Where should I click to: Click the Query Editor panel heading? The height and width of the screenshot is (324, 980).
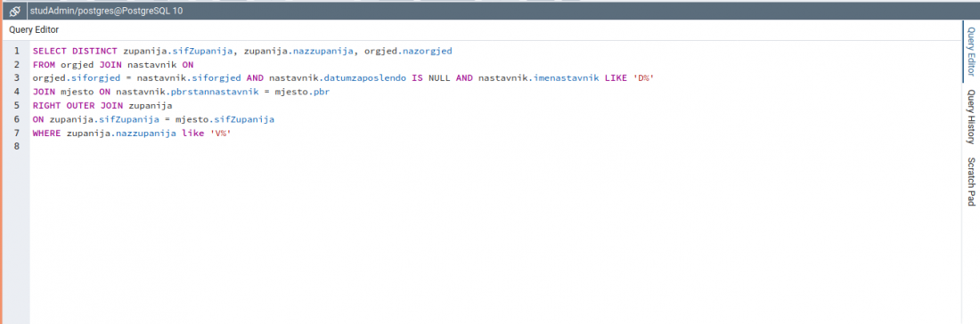(x=34, y=30)
